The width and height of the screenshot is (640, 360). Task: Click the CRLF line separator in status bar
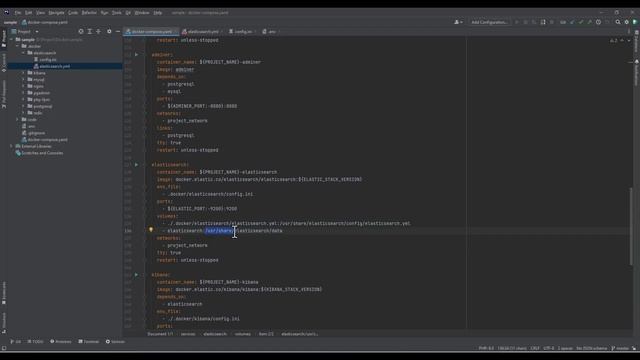point(535,348)
